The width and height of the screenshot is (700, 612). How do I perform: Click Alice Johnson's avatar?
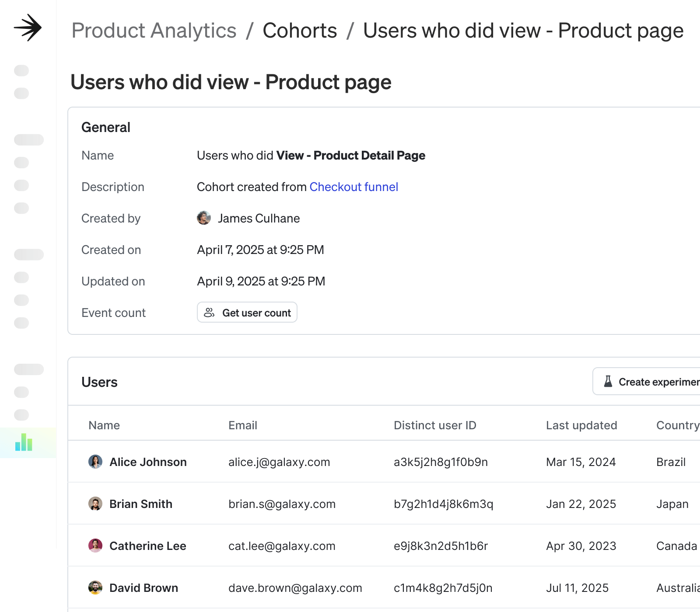click(x=95, y=462)
